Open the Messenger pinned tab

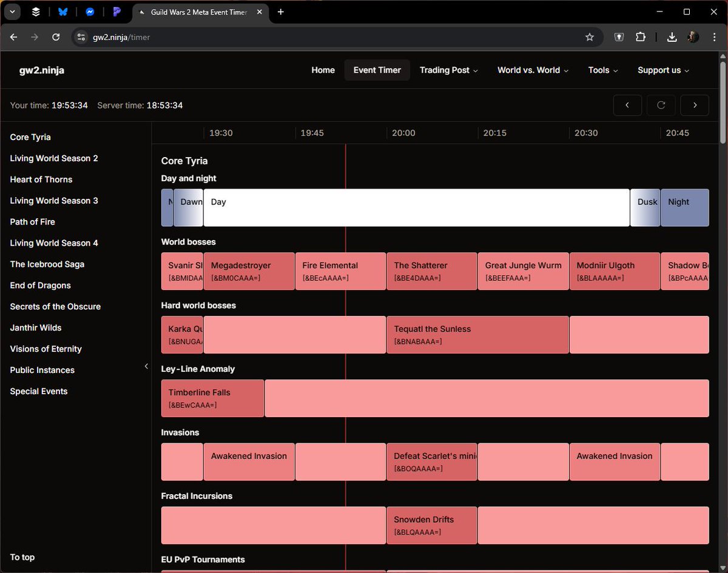coord(90,12)
